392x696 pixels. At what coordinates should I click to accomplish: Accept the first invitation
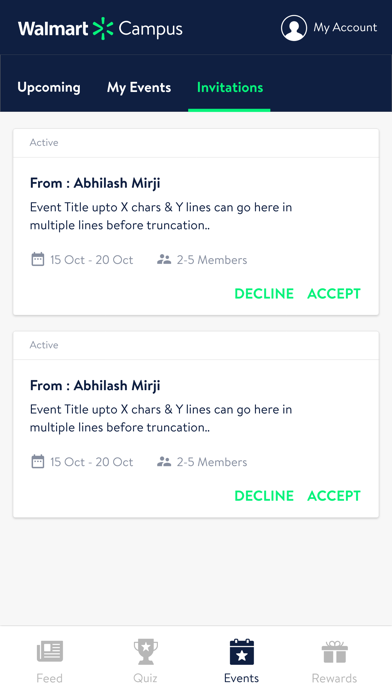click(x=334, y=293)
